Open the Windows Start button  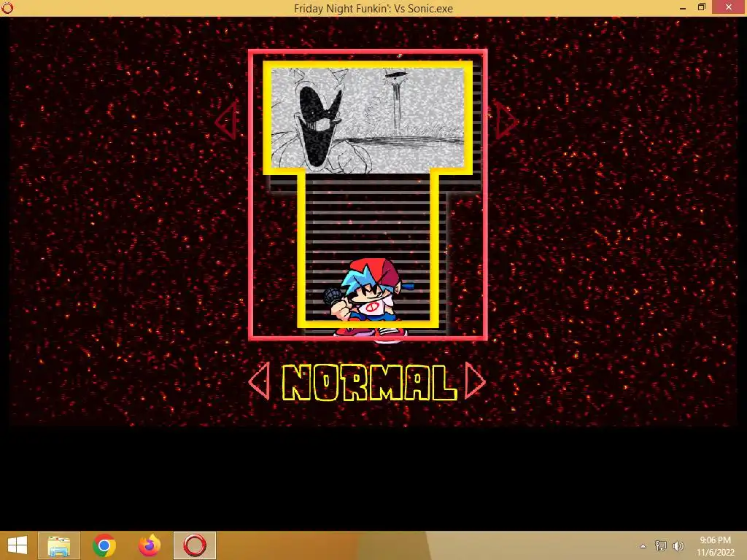[18, 545]
